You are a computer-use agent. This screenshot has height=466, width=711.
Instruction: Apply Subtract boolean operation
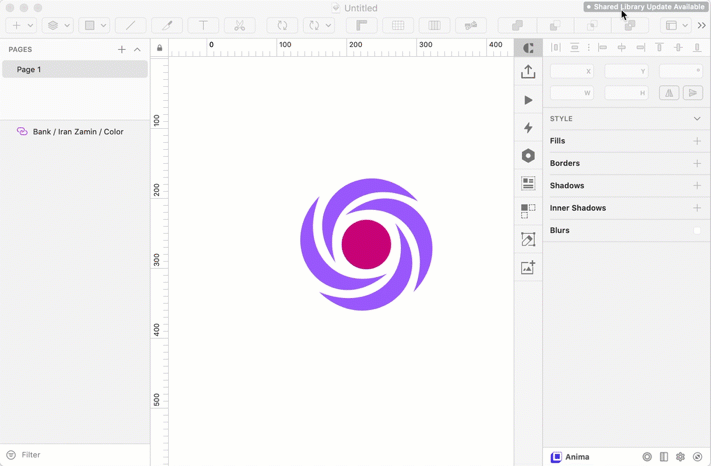pos(555,25)
